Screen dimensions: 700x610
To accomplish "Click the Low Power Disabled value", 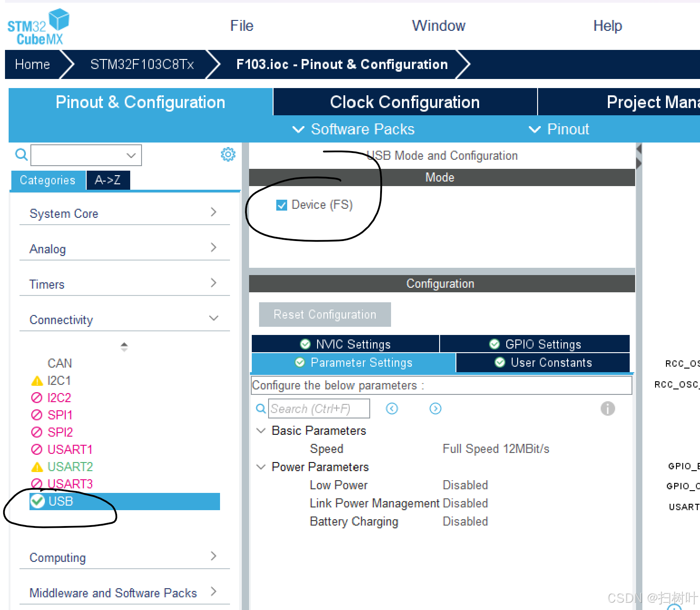I will pyautogui.click(x=465, y=485).
